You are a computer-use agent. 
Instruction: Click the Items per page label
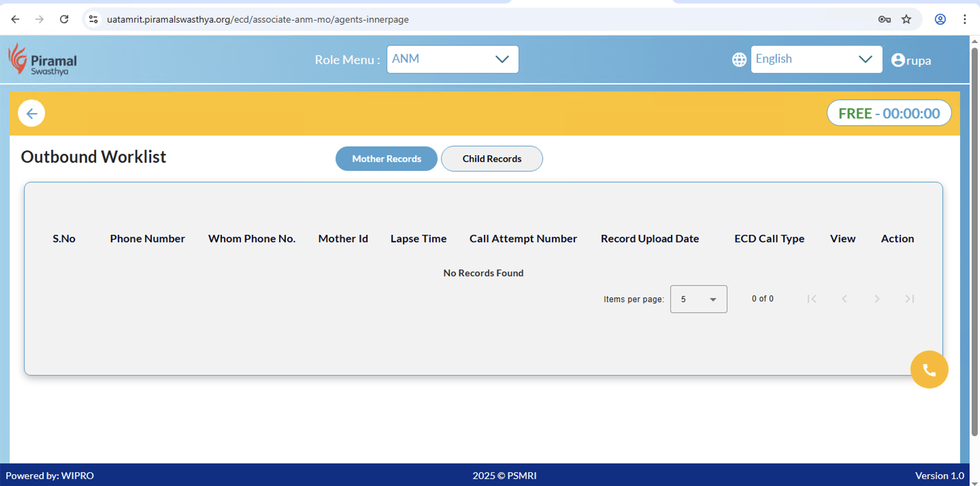click(x=634, y=299)
